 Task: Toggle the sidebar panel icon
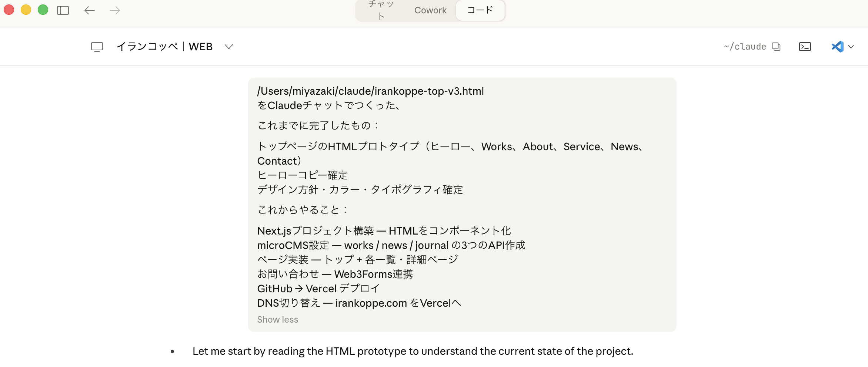pos(63,10)
